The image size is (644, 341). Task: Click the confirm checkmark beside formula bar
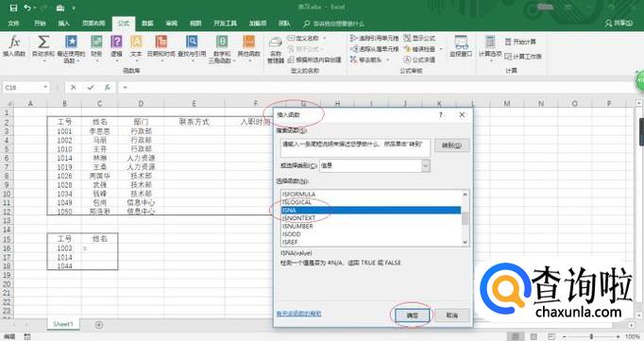pos(91,87)
